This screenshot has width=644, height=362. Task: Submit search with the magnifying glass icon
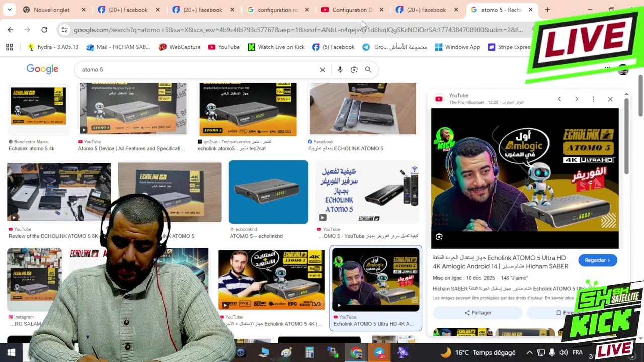(368, 70)
